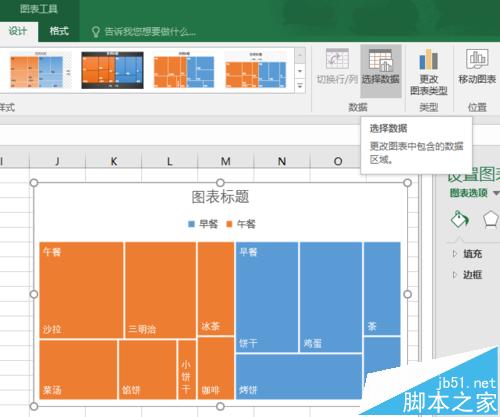The height and width of the screenshot is (417, 500).
Task: Select the 小饼干 treemap block
Action: [187, 370]
